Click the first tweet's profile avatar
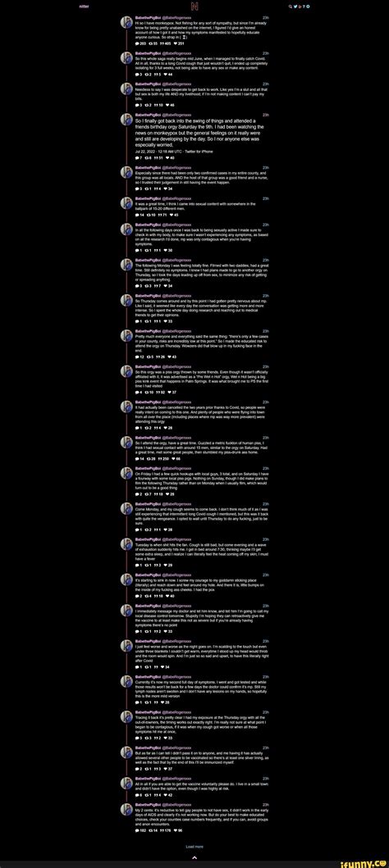Image resolution: width=389 pixels, height=868 pixels. pos(127,22)
